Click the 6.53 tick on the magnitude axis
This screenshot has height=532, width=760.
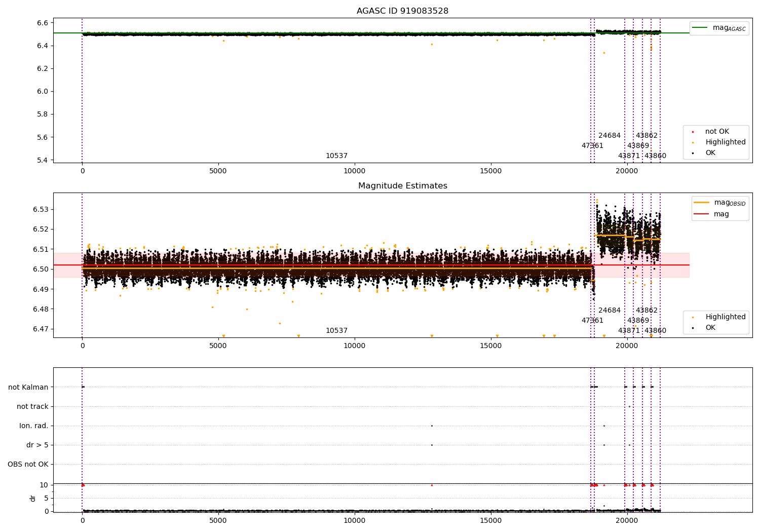[x=41, y=210]
